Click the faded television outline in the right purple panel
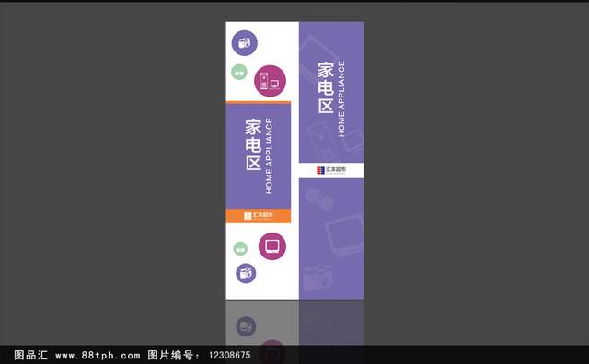Screen dimensions: 589x364 [343, 235]
